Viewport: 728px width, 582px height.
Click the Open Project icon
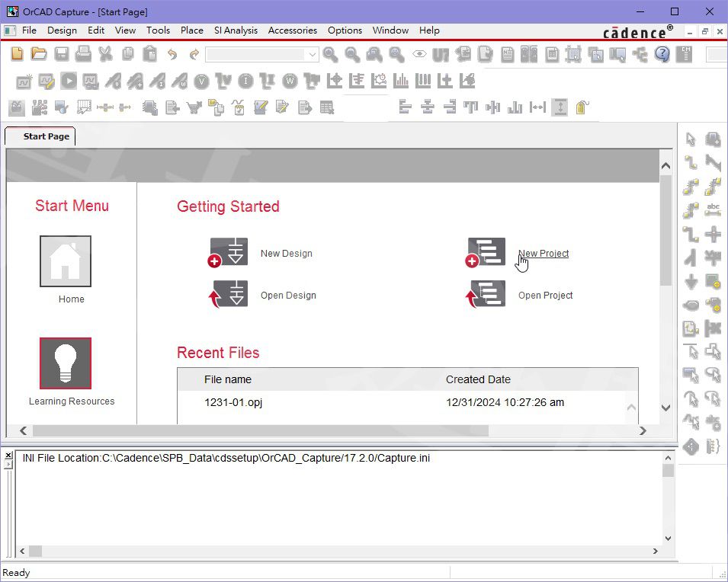point(486,294)
